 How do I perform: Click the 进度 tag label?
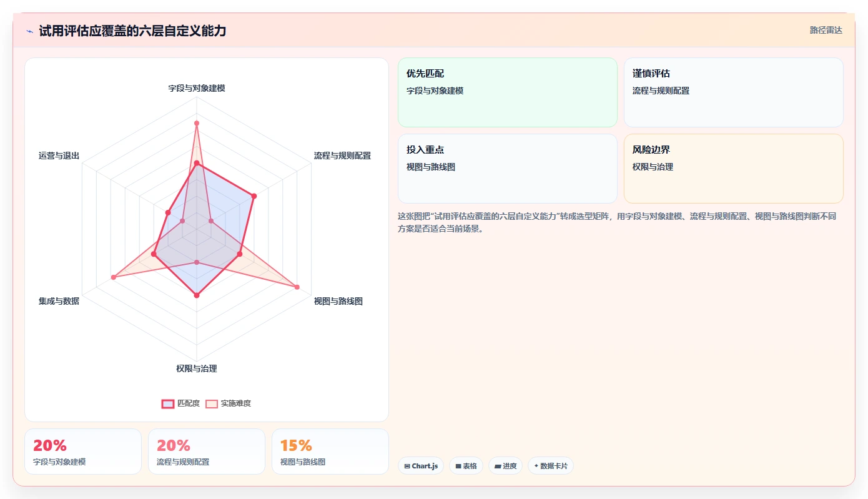(x=510, y=466)
